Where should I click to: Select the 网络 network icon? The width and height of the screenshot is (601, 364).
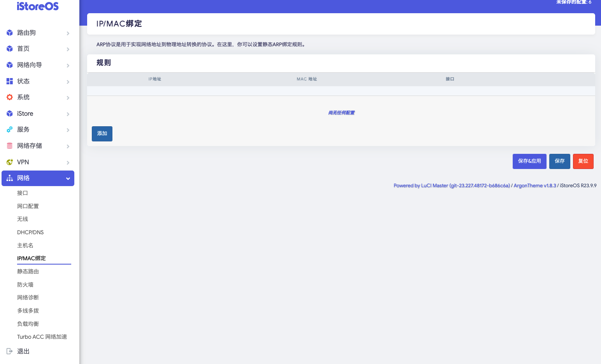point(9,178)
